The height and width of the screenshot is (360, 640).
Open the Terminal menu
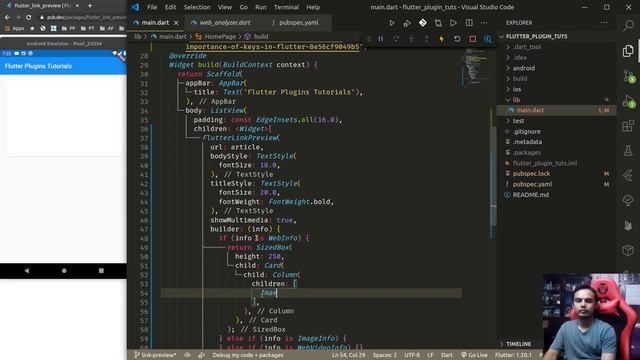(x=286, y=7)
